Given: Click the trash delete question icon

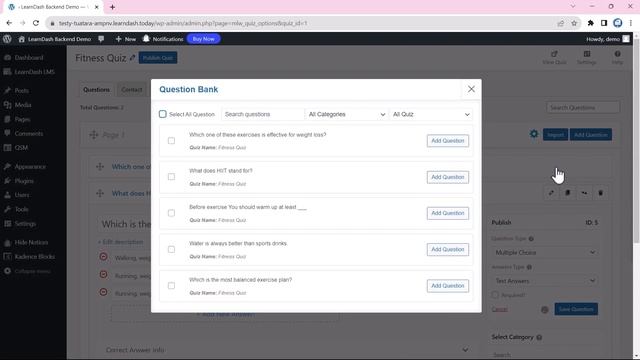Looking at the screenshot, I should point(600,193).
